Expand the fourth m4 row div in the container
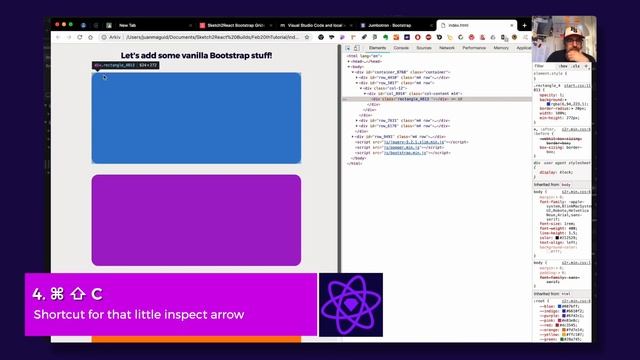The width and height of the screenshot is (640, 360). (x=357, y=126)
